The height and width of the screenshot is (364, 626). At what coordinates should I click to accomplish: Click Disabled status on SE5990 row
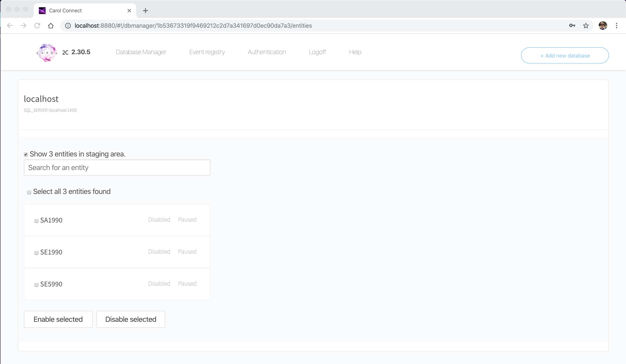click(159, 284)
